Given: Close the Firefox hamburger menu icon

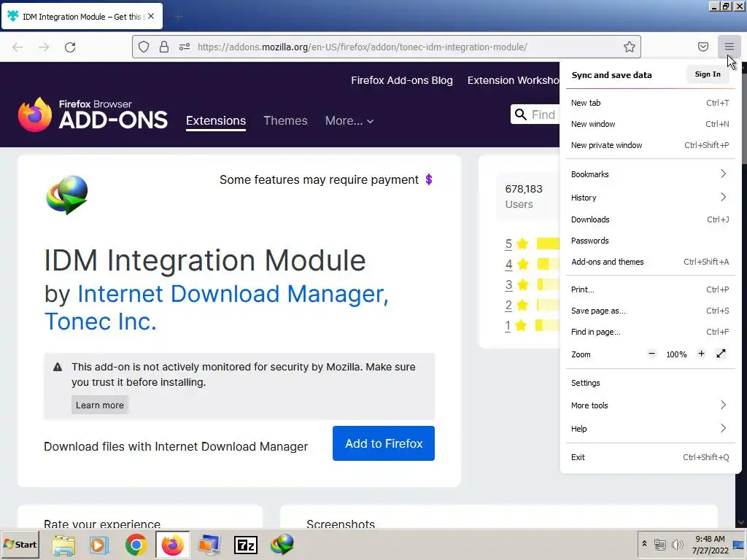Looking at the screenshot, I should (729, 47).
